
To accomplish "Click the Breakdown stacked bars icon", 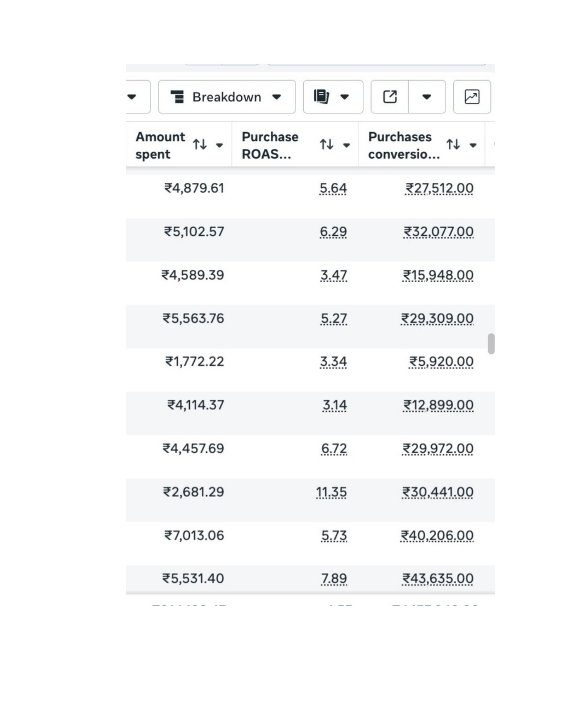I will tap(177, 97).
